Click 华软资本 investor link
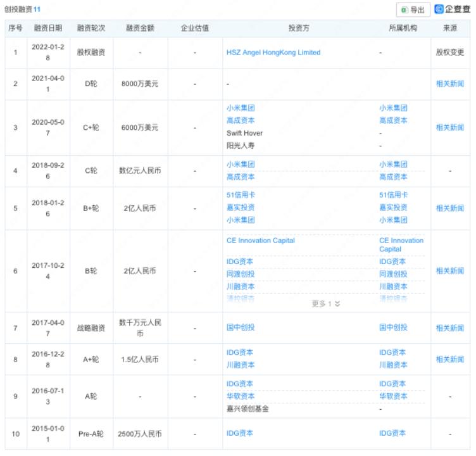476x456 pixels. point(241,396)
